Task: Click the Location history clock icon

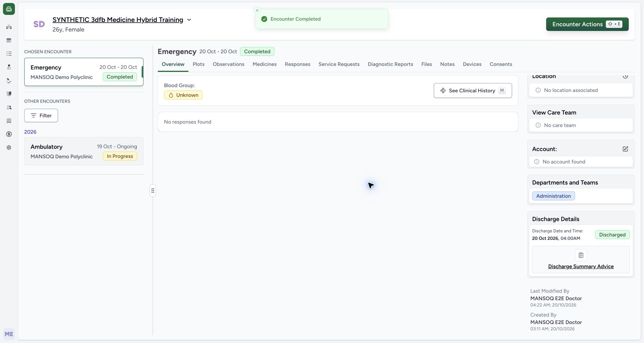Action: (x=625, y=76)
